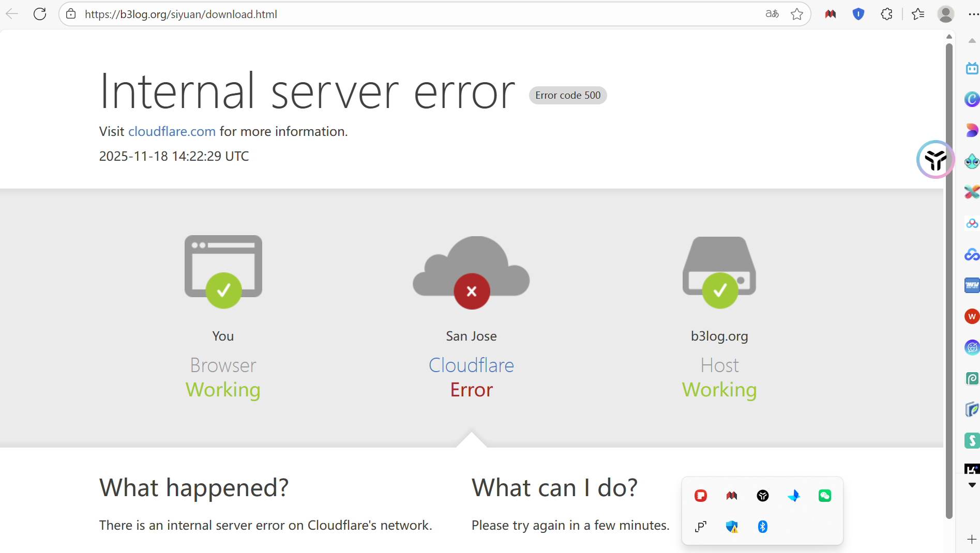Open the red and black M extension
The width and height of the screenshot is (980, 553).
click(831, 14)
